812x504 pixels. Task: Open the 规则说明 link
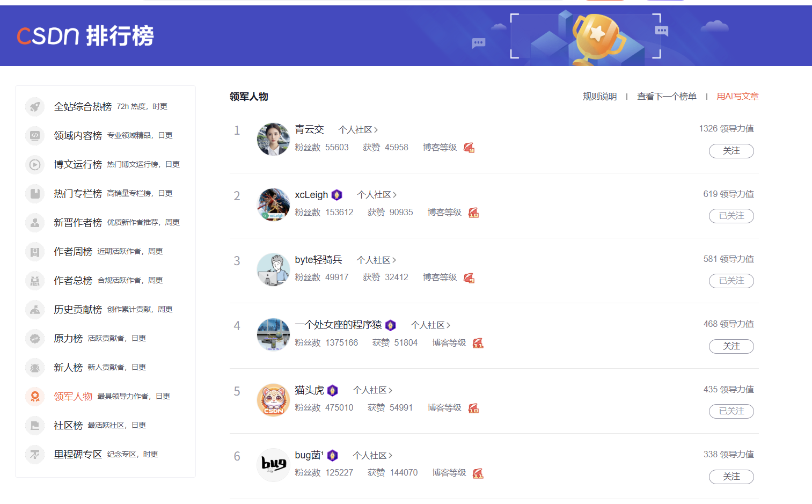[x=599, y=97]
